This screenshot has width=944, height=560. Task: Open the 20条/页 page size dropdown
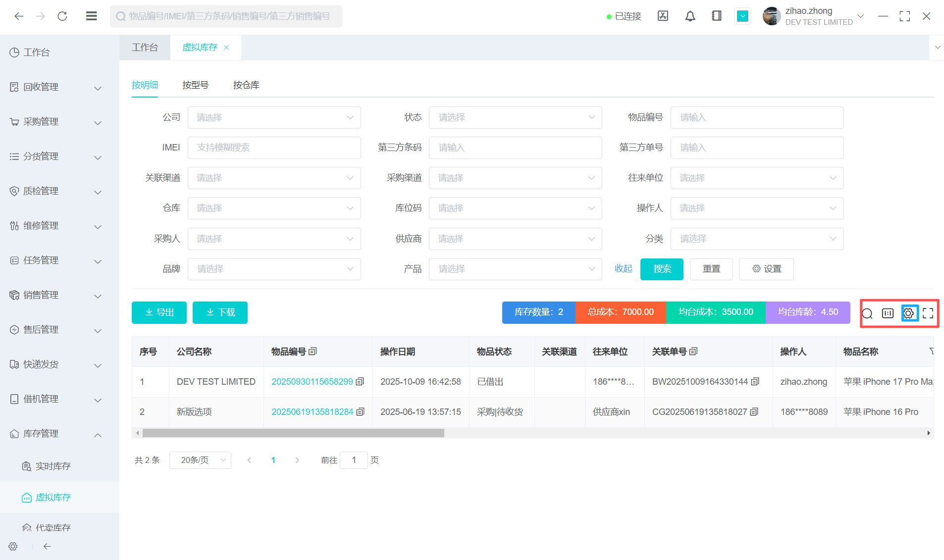pyautogui.click(x=200, y=460)
